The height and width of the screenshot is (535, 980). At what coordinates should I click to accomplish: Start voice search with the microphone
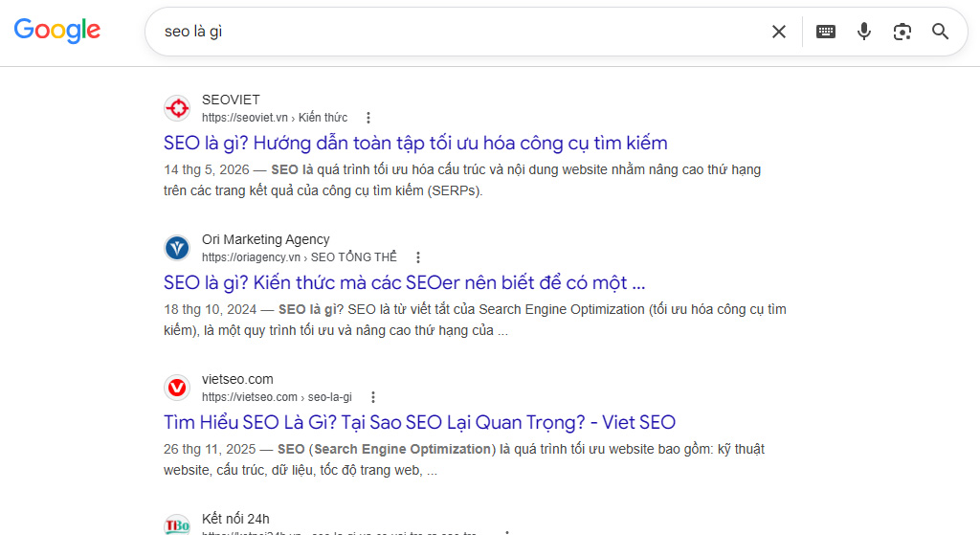click(x=864, y=32)
